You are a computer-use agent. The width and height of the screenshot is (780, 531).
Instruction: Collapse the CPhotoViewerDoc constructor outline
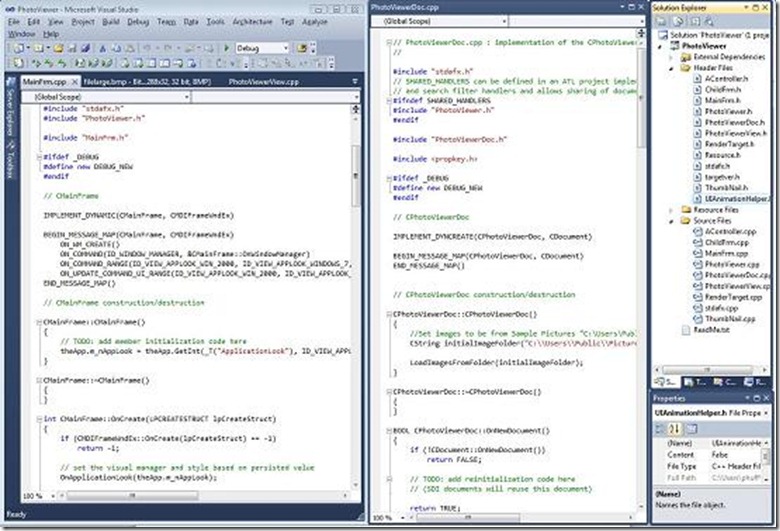[389, 315]
